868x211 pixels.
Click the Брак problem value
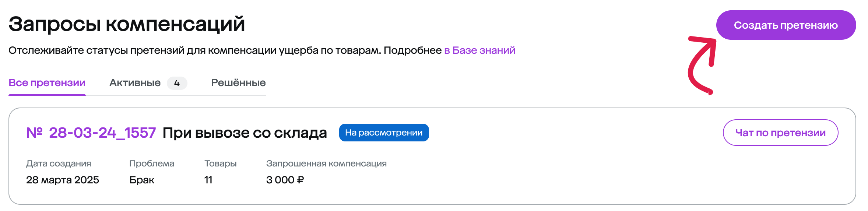[x=142, y=180]
